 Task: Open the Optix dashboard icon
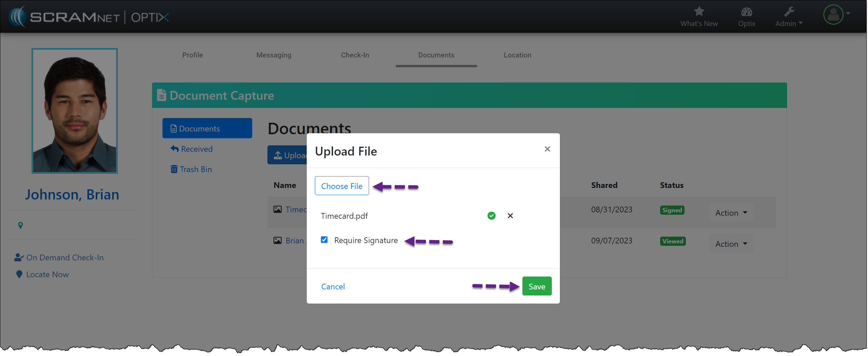[746, 12]
